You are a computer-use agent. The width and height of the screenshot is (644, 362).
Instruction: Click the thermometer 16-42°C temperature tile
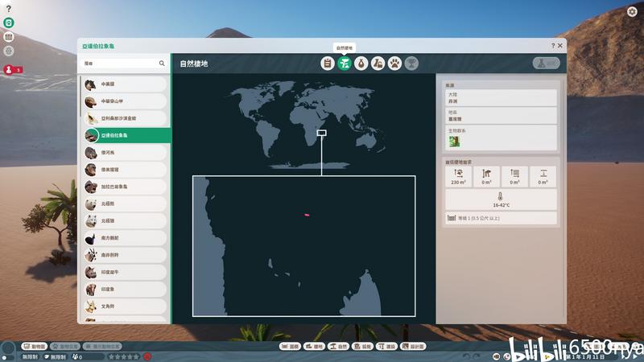(501, 200)
